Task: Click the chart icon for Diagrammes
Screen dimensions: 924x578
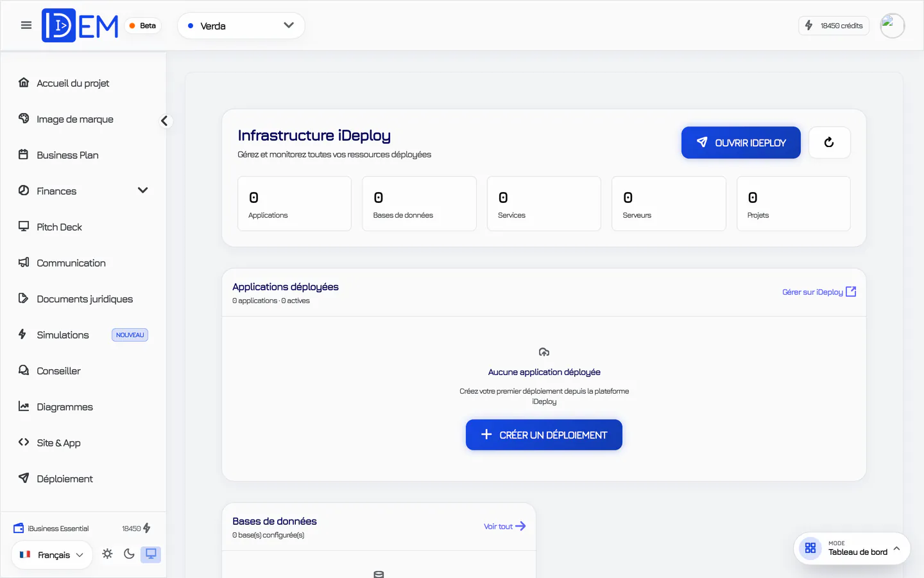Action: [x=24, y=406]
